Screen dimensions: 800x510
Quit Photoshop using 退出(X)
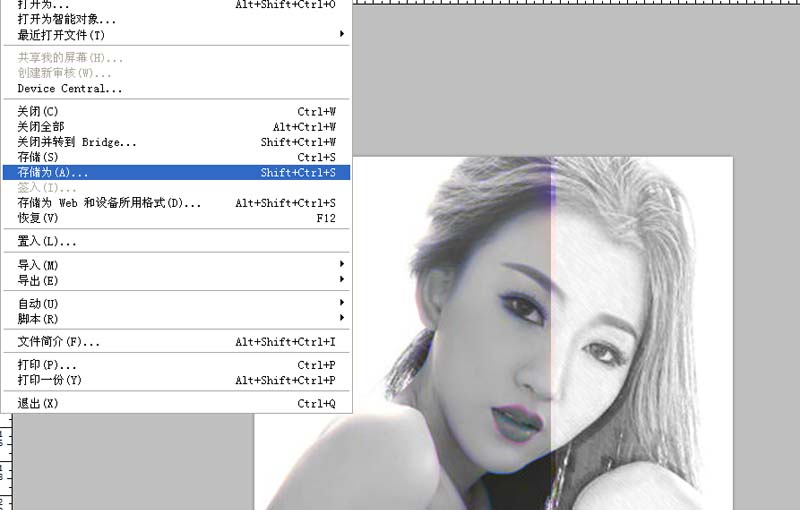38,403
